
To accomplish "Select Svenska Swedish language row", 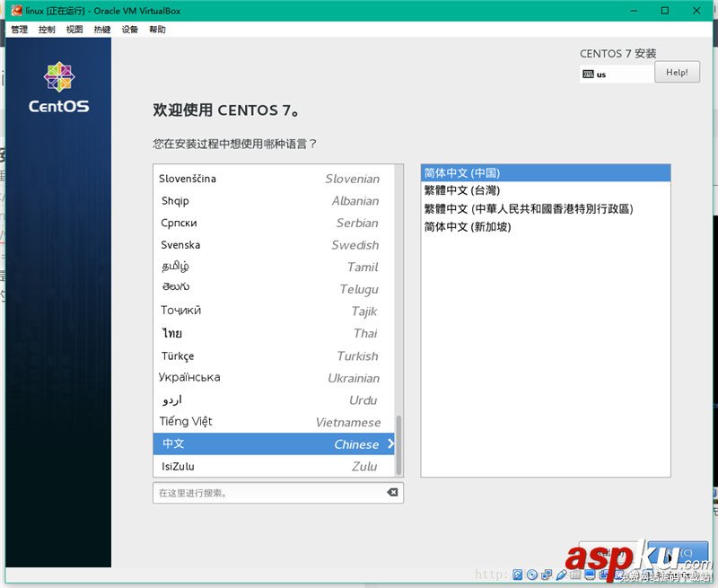I will coord(274,244).
